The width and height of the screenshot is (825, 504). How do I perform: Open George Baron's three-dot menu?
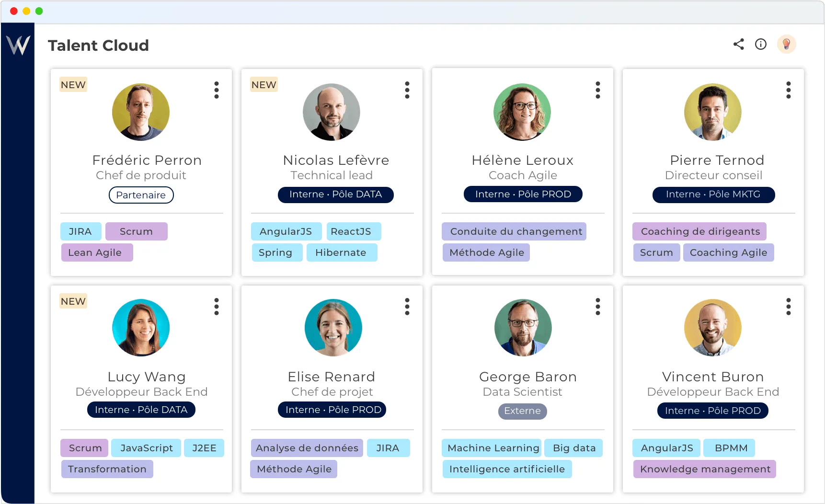pyautogui.click(x=598, y=307)
